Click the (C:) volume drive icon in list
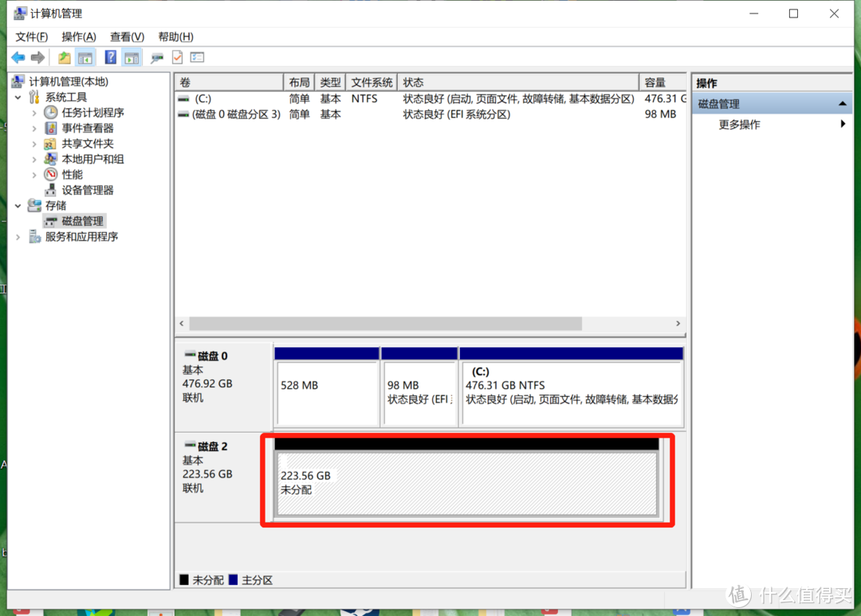861x616 pixels. pyautogui.click(x=183, y=99)
